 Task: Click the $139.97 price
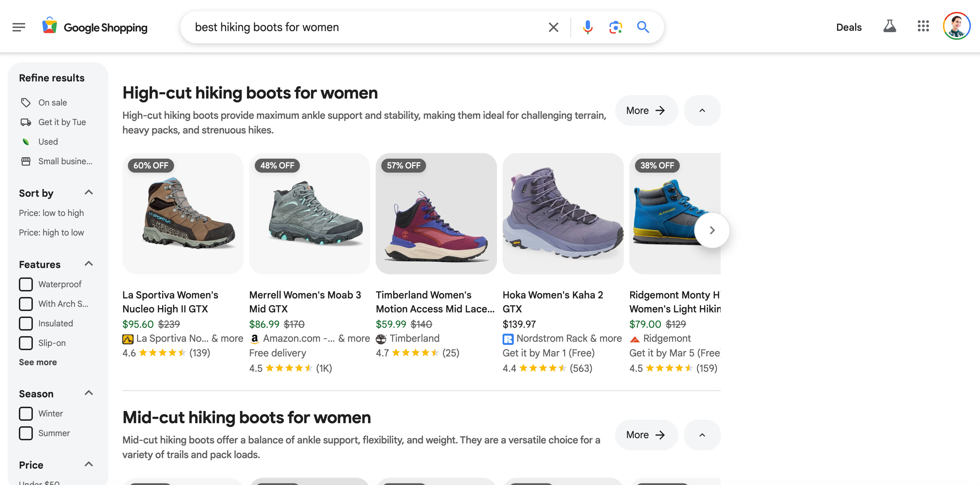point(519,324)
